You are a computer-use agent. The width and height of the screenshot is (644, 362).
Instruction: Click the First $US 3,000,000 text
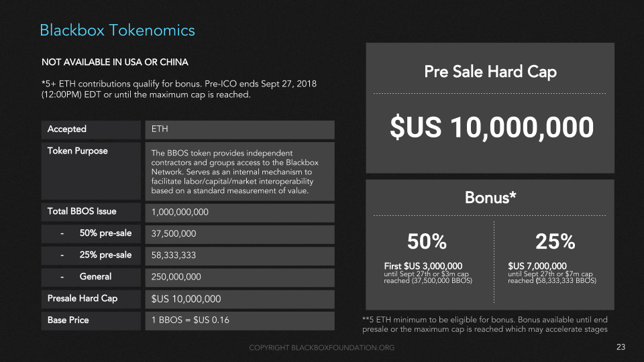tap(423, 265)
